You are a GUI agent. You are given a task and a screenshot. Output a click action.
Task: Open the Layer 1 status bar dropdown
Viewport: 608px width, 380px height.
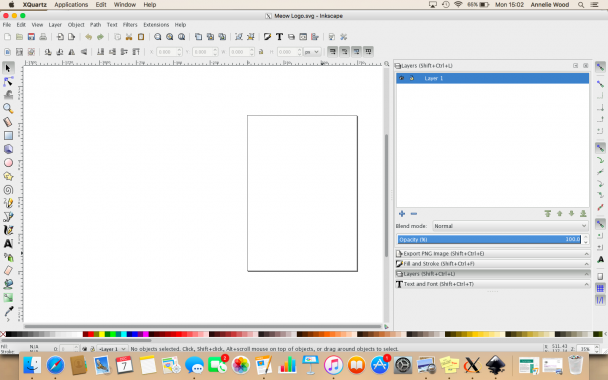click(112, 349)
